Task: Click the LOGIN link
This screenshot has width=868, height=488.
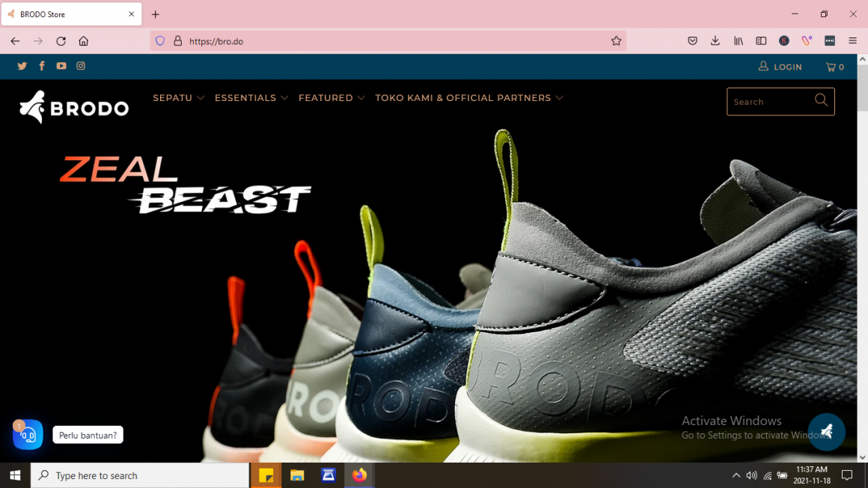Action: [x=780, y=67]
